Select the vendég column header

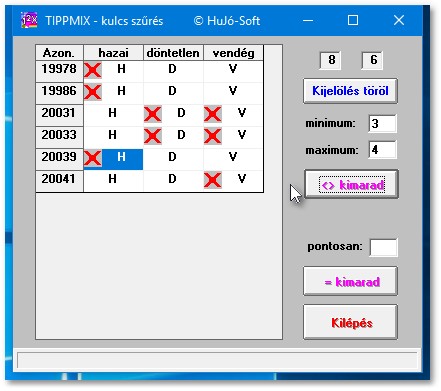[233, 53]
